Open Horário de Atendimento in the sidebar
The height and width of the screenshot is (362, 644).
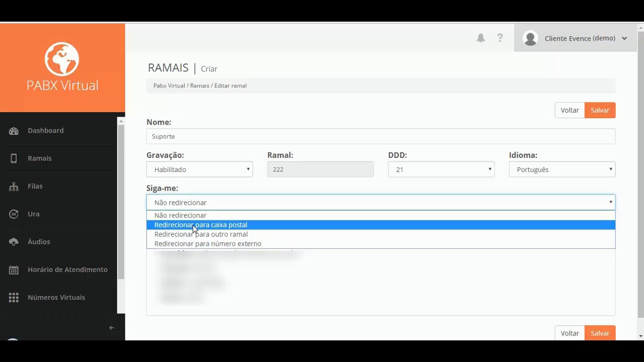click(x=67, y=269)
